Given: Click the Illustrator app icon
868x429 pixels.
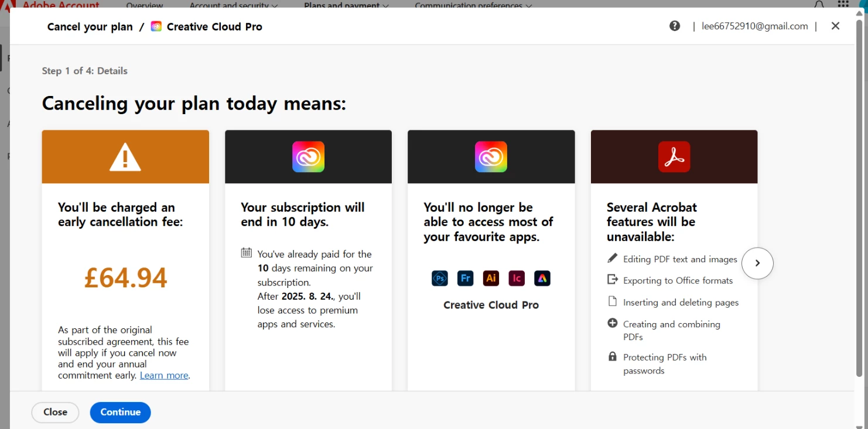Looking at the screenshot, I should 491,278.
